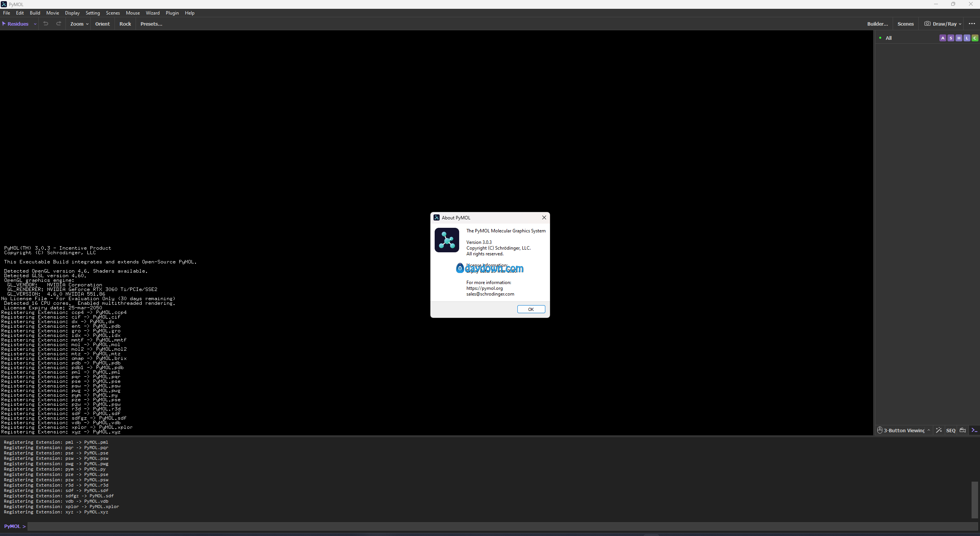Click 'Registering Extension: xyz' in lower log
This screenshot has width=980, height=536.
[56, 512]
